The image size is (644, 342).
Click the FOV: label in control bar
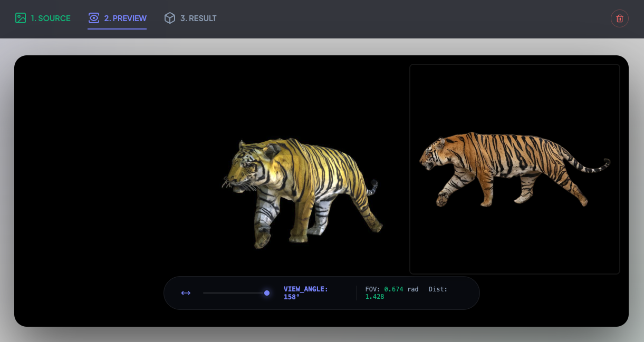(x=373, y=289)
